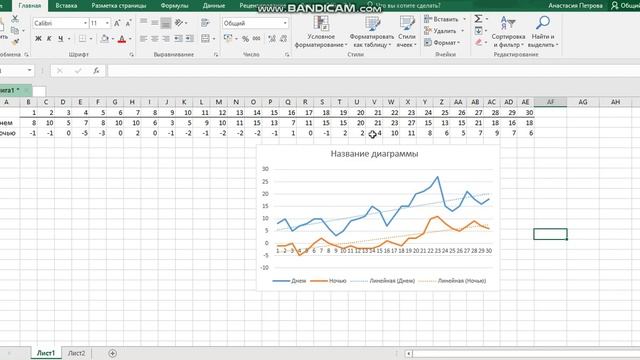Click the cell borders icon
Screen dimensions: 640x360
click(82, 39)
